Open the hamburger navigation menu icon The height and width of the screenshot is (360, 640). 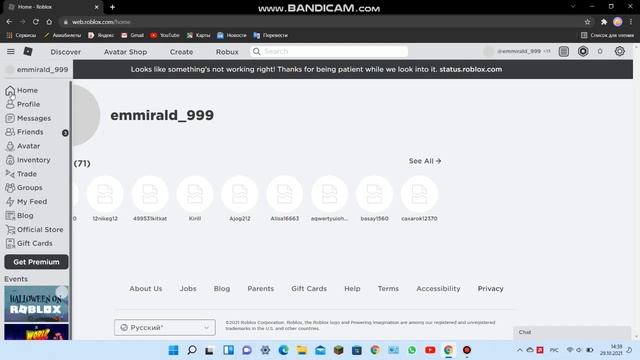11,51
